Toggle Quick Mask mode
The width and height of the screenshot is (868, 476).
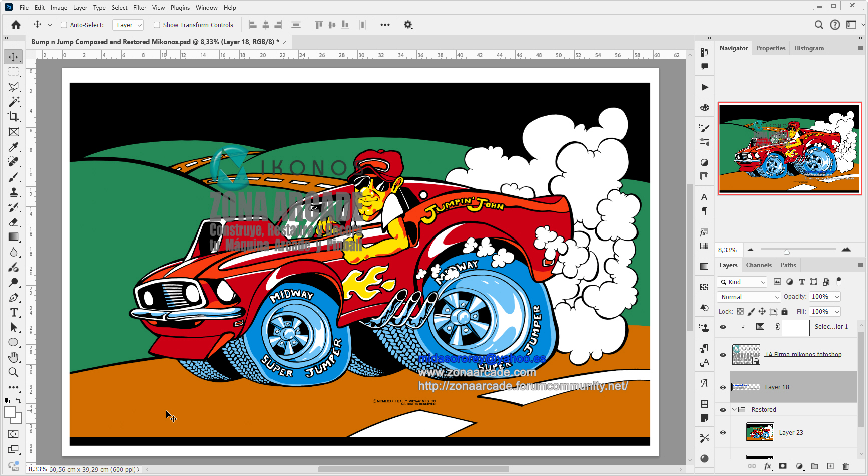coord(14,434)
